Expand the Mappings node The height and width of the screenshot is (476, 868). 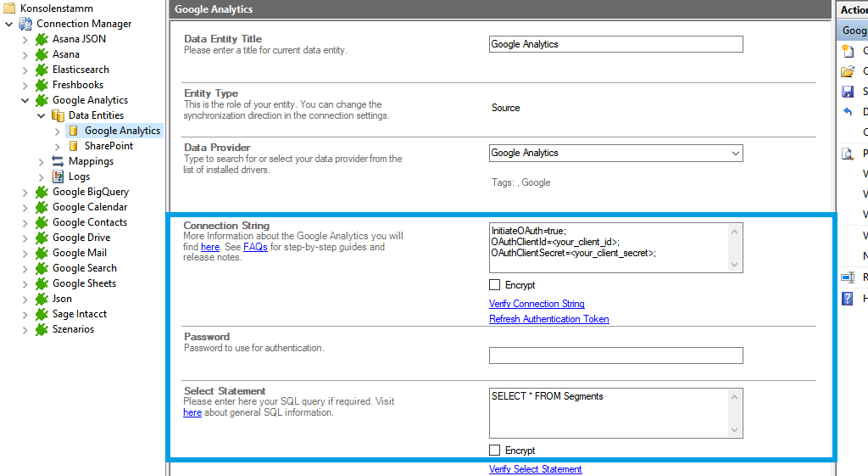41,161
